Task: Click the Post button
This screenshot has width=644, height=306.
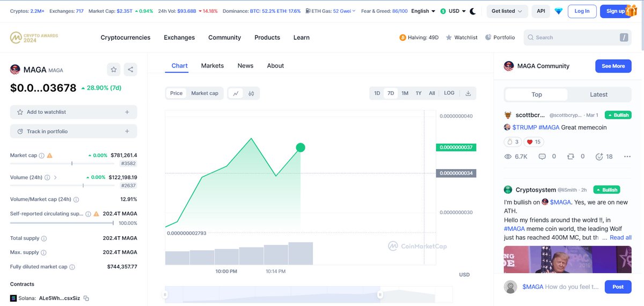Action: point(618,287)
